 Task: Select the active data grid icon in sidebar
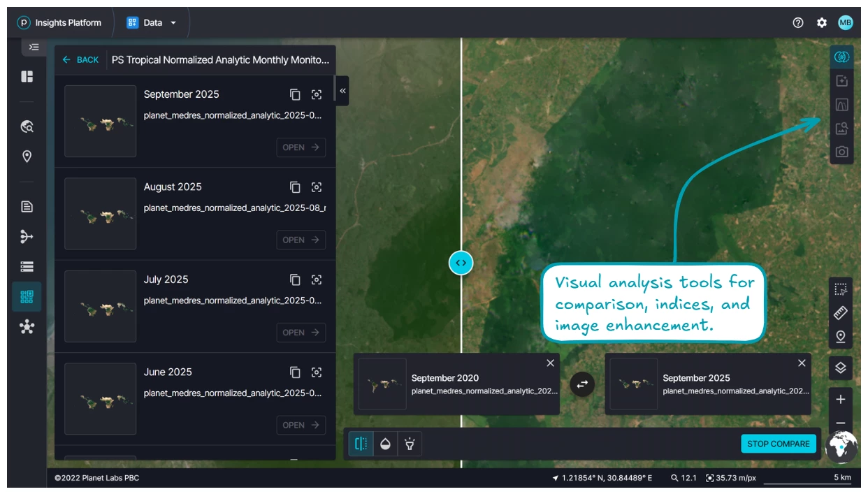click(x=27, y=296)
